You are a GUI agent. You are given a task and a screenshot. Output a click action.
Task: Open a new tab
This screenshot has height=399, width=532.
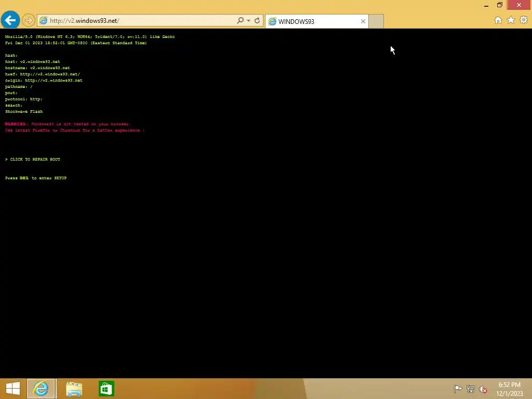pos(376,21)
